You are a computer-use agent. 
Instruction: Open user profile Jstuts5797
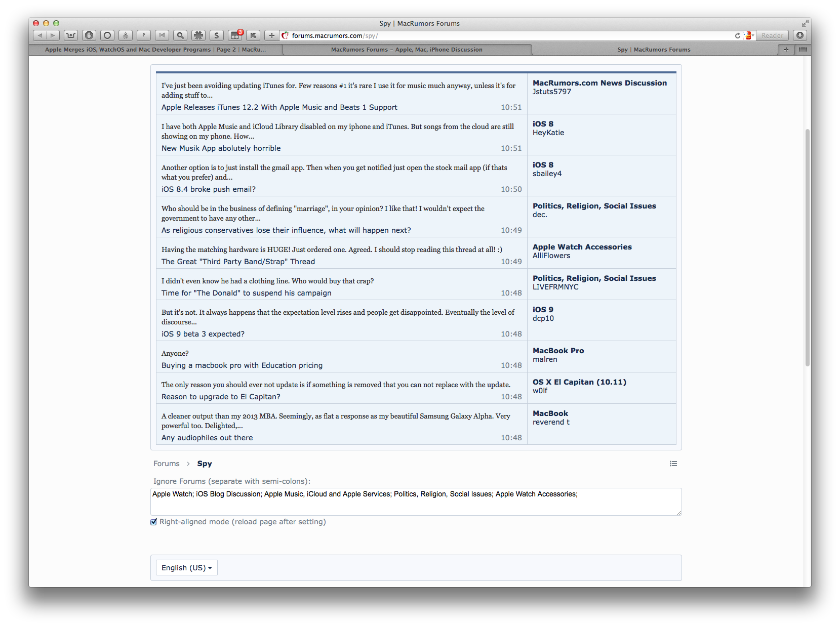click(552, 92)
